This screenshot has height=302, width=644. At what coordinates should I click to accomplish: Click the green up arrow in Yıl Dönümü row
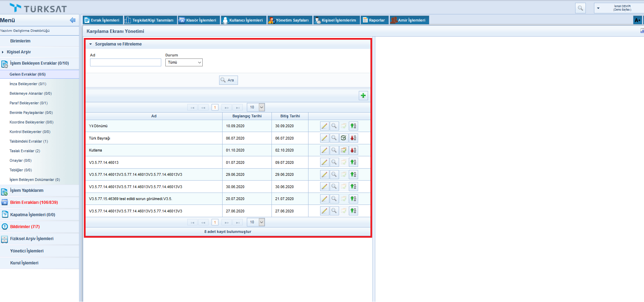click(x=353, y=126)
